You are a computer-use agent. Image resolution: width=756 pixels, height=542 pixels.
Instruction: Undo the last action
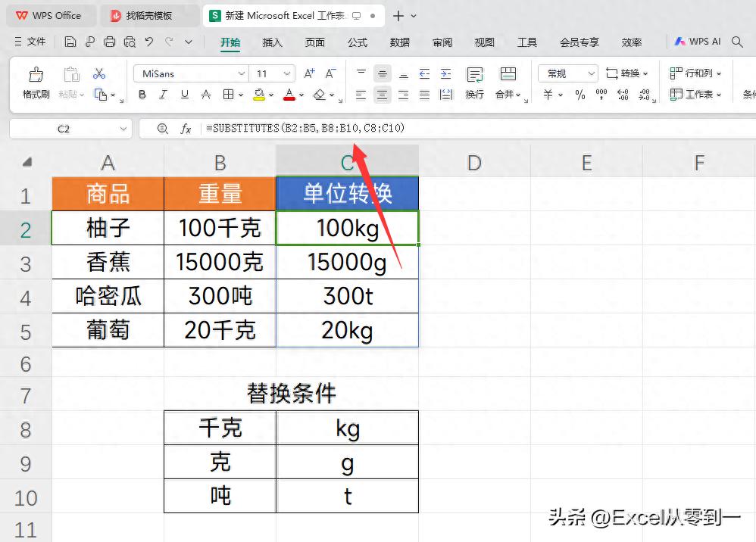[x=149, y=42]
